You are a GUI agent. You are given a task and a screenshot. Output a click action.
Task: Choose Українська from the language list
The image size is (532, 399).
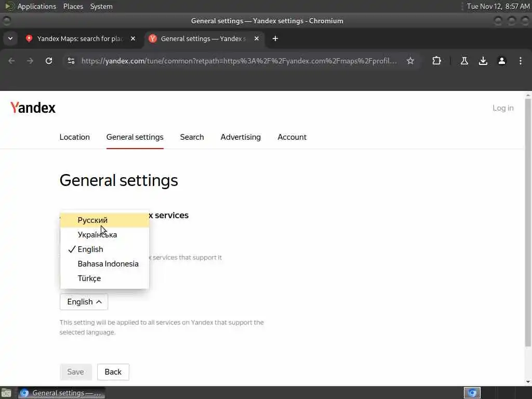[104, 235]
